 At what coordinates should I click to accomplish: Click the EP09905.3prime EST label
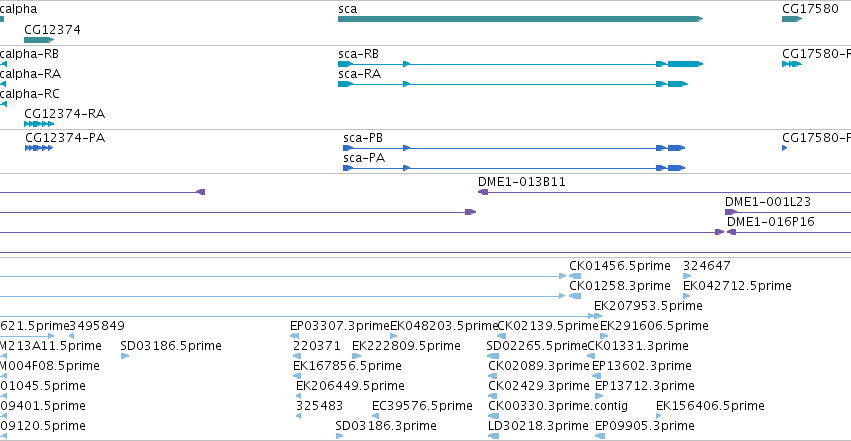tap(645, 426)
